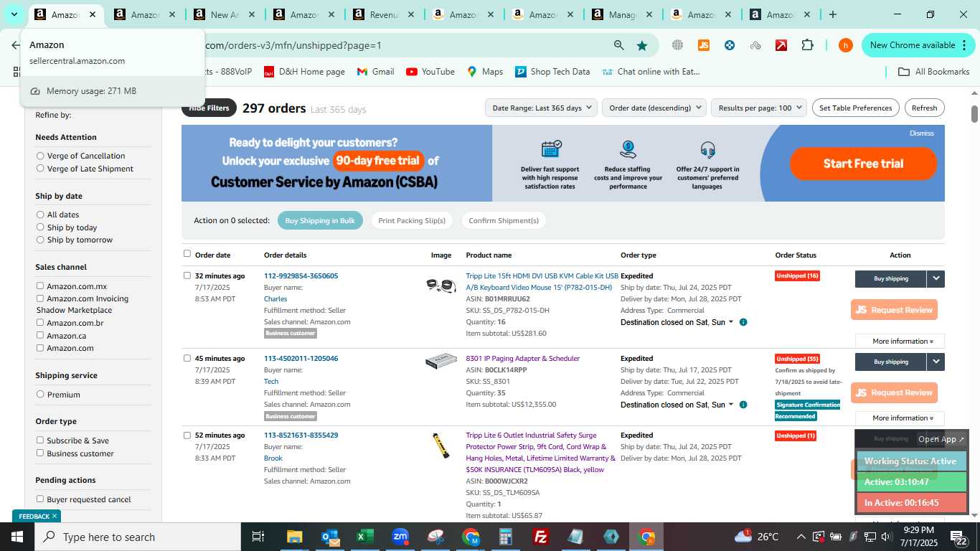Dismiss the CSBA promotional banner
This screenshot has width=980, height=551.
pyautogui.click(x=921, y=133)
